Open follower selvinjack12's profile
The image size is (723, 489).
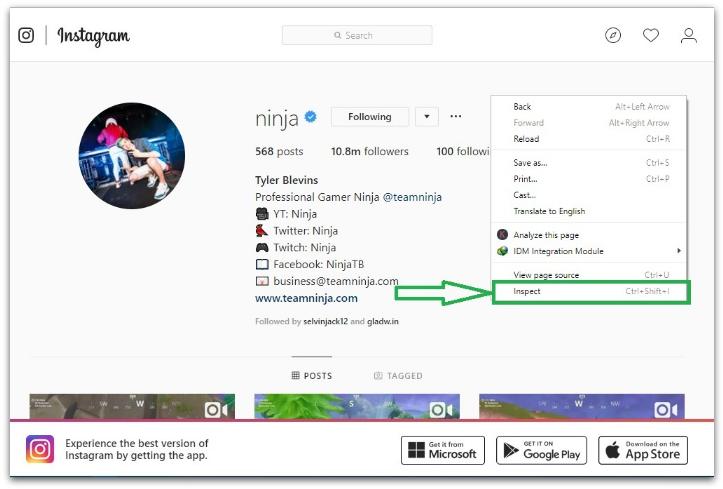(x=326, y=321)
